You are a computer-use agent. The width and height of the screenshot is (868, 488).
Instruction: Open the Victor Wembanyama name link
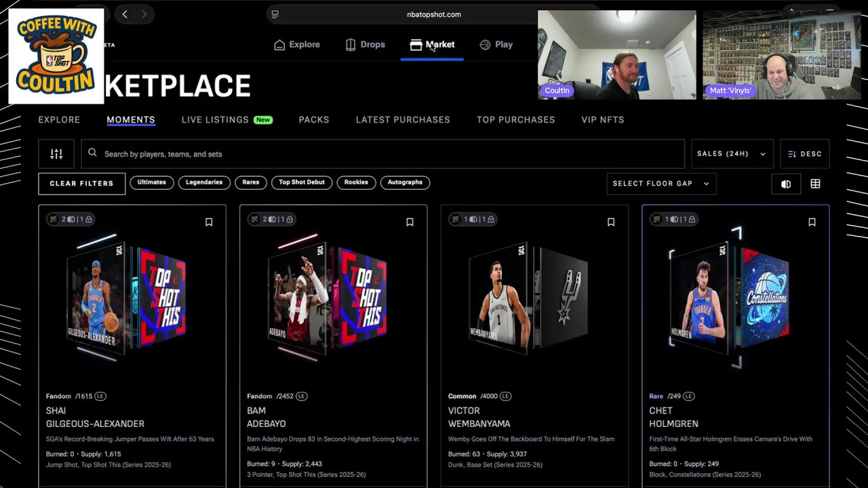point(479,418)
